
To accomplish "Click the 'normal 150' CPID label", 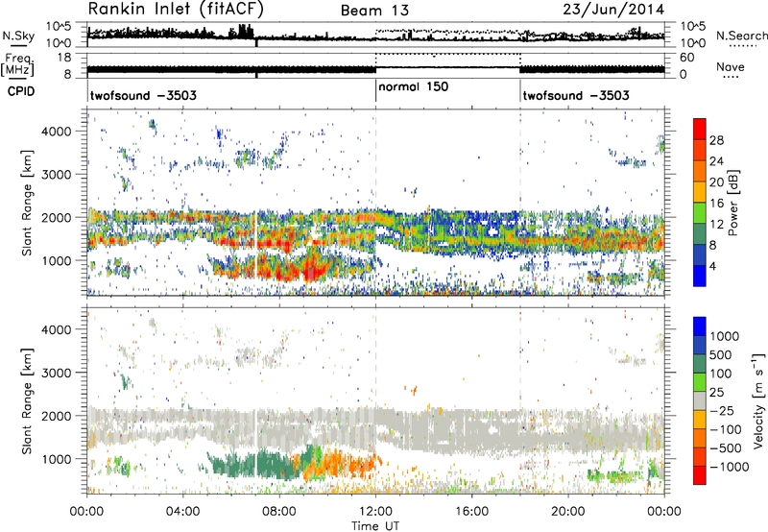I will pos(414,86).
